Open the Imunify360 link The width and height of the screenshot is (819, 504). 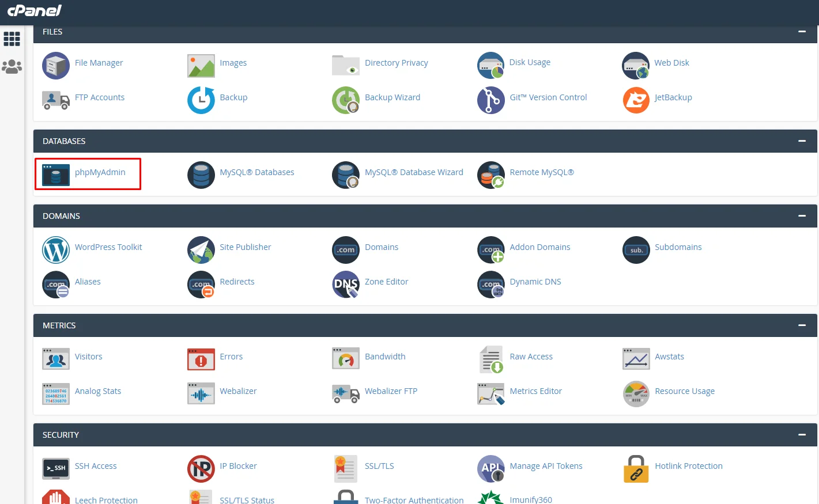point(531,500)
